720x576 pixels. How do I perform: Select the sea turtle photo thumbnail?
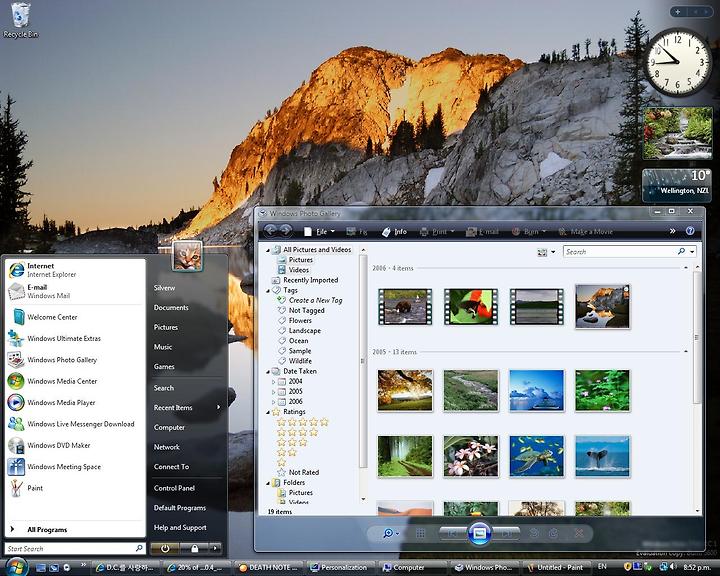point(536,456)
